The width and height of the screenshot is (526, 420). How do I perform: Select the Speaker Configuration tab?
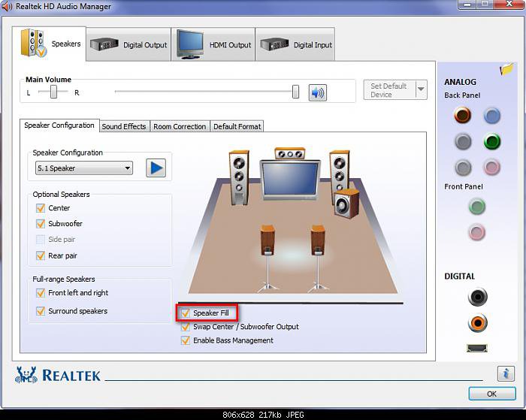(59, 125)
